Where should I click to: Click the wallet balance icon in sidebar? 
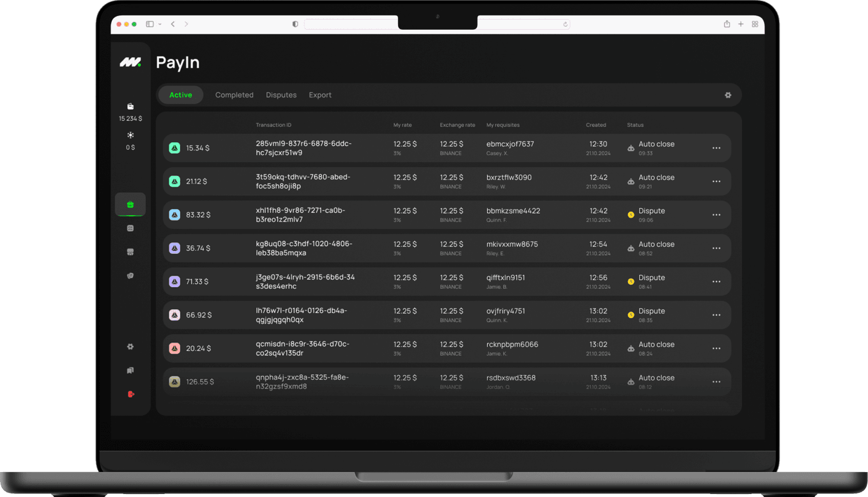coord(130,106)
